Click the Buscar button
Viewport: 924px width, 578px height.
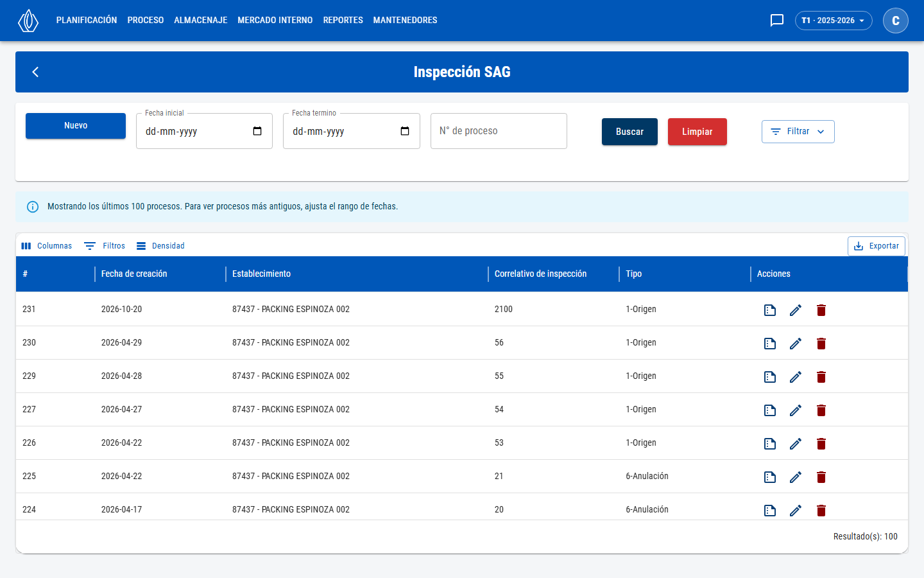point(629,132)
